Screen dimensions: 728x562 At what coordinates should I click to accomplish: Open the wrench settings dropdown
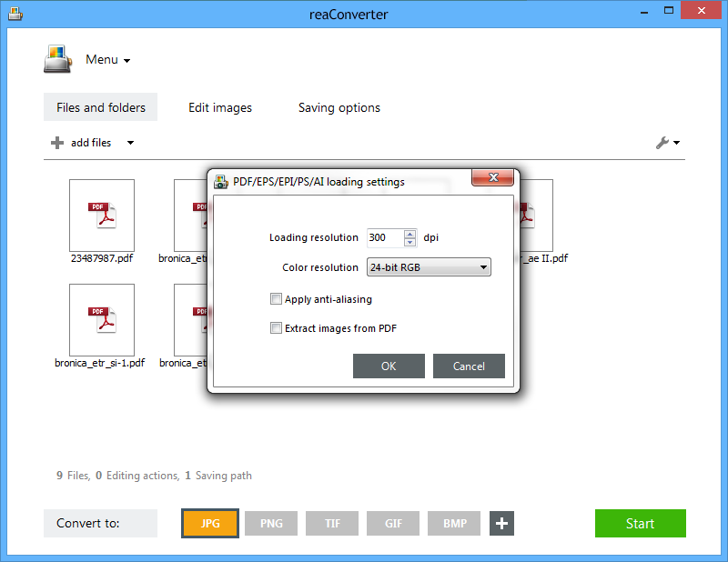(x=668, y=143)
